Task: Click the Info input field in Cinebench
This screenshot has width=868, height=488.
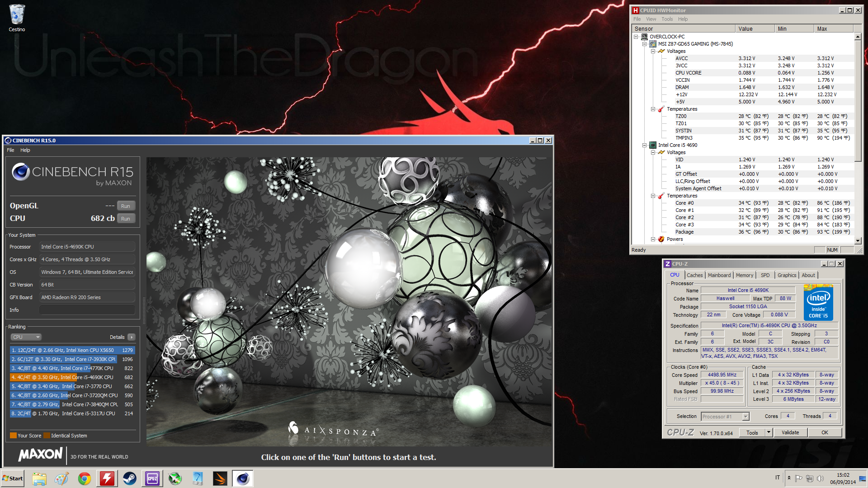Action: coord(87,310)
